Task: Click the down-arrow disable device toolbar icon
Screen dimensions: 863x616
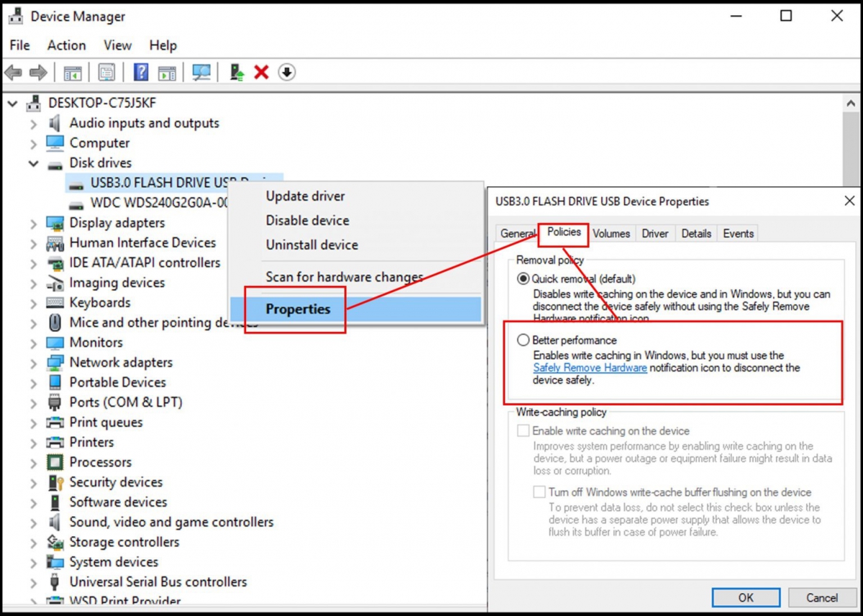Action: [287, 73]
